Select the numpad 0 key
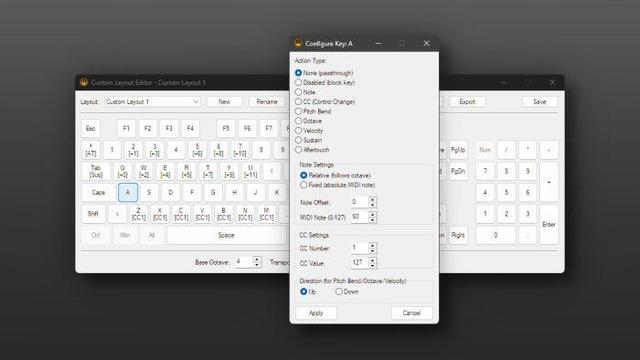The height and width of the screenshot is (360, 640). coord(496,235)
